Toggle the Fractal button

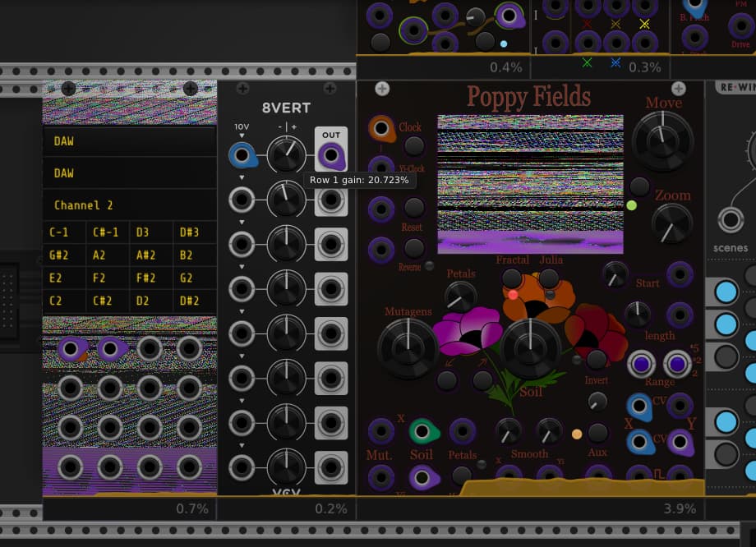pos(512,278)
